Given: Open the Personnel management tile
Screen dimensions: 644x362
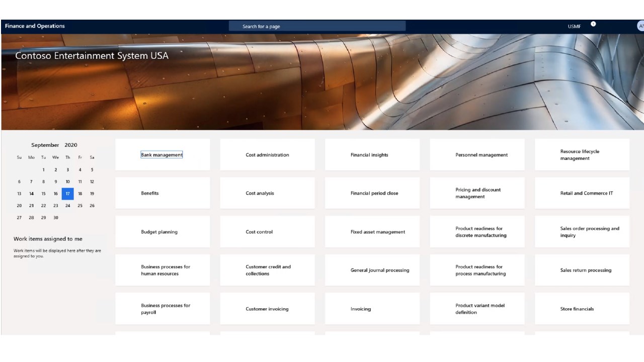Looking at the screenshot, I should pyautogui.click(x=477, y=155).
